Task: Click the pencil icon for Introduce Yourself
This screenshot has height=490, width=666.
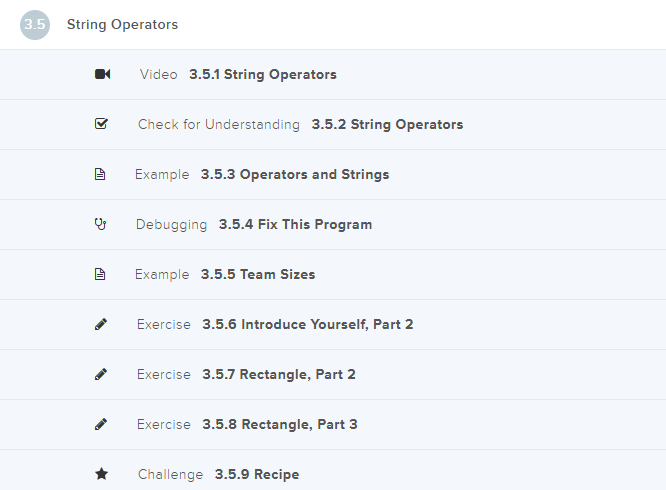Action: click(101, 325)
